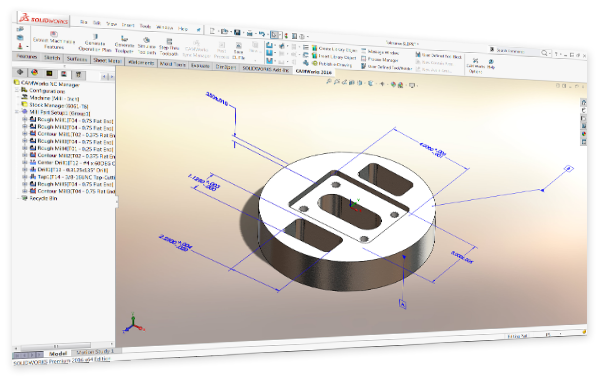This screenshot has height=380, width=600.
Task: Open CAMWorks Operation Tree panel tab
Action: pyautogui.click(x=64, y=73)
